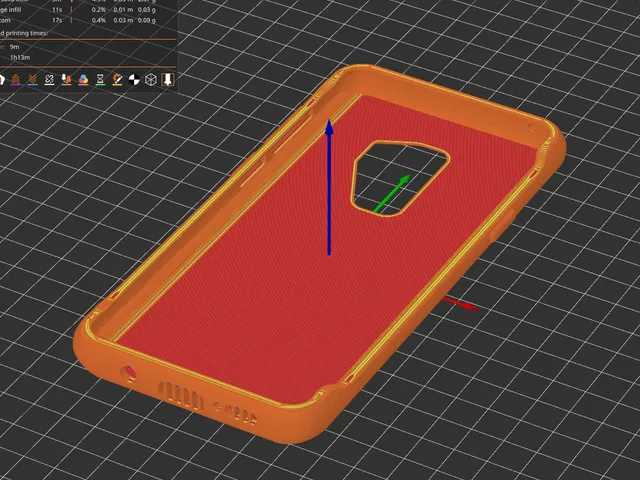Image resolution: width=640 pixels, height=480 pixels.
Task: Toggle center of gravity marker icon
Action: (x=134, y=80)
